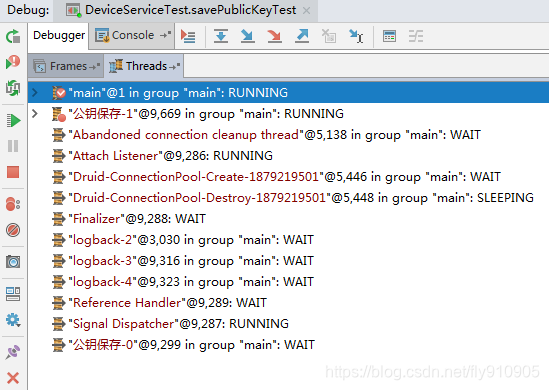Select "main"@1 RUNNING thread row
This screenshot has width=549, height=390.
pos(289,93)
